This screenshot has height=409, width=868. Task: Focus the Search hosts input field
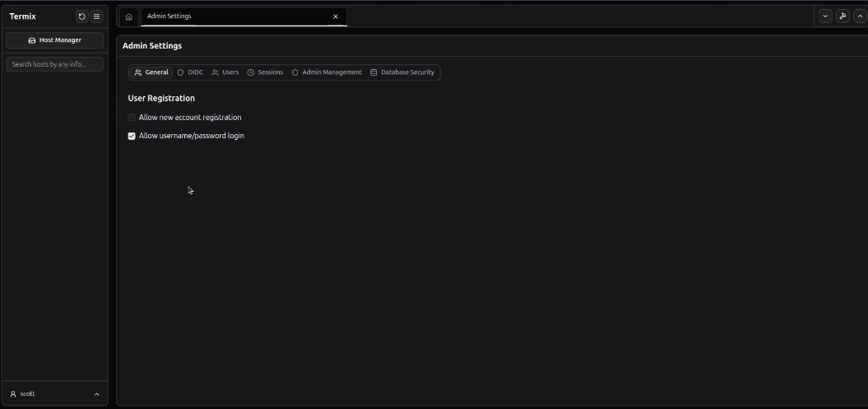coord(55,64)
